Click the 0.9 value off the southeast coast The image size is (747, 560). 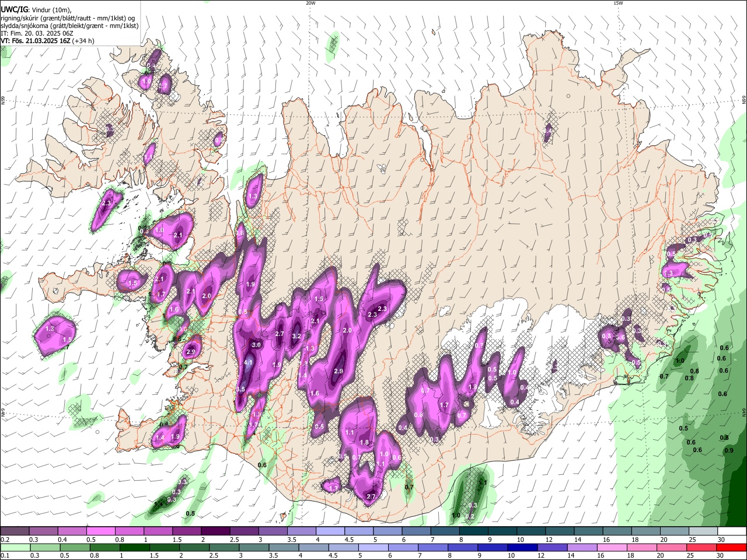[728, 450]
